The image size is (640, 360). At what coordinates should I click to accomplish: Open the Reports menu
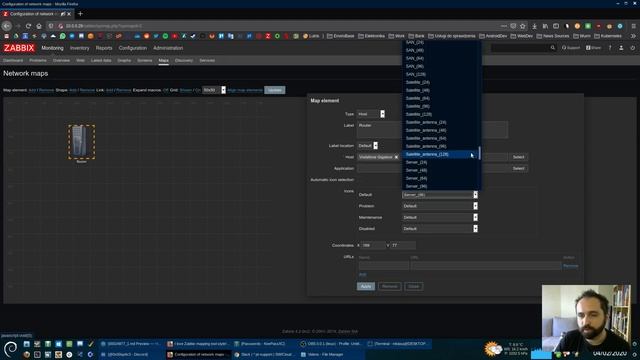pos(104,48)
